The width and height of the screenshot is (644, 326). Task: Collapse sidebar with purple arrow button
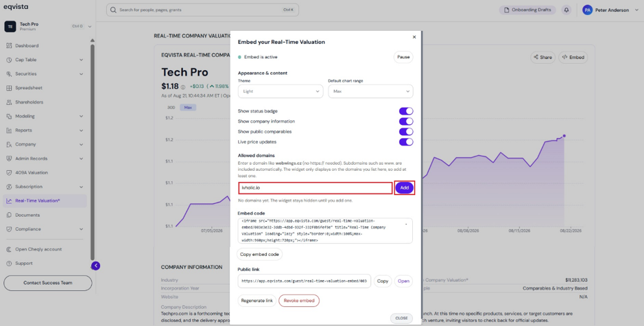pyautogui.click(x=96, y=266)
